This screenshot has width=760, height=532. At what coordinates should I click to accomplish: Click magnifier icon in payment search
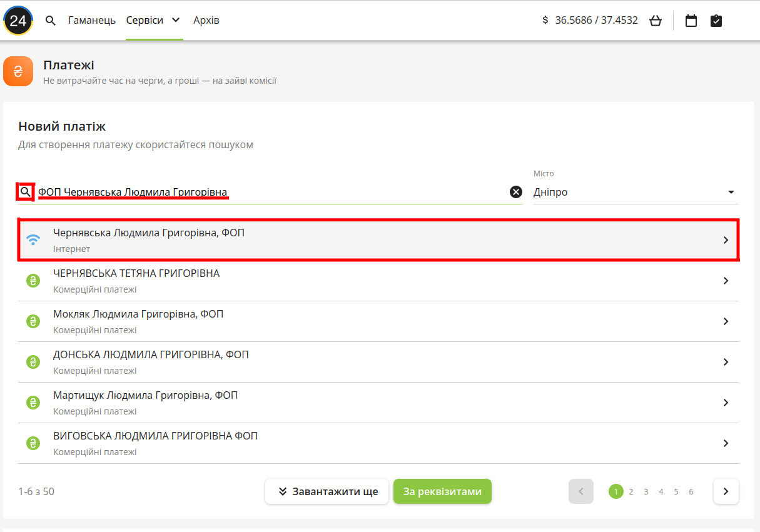[x=25, y=192]
